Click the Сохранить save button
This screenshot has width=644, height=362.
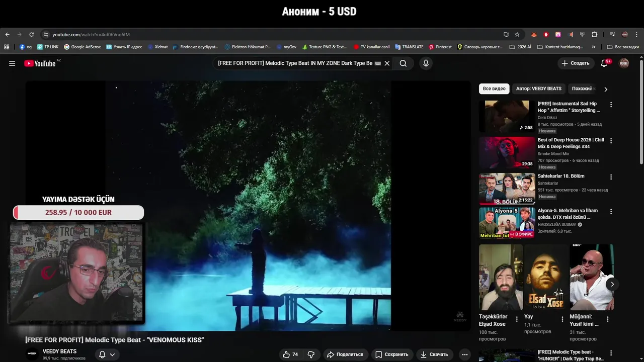point(392,354)
